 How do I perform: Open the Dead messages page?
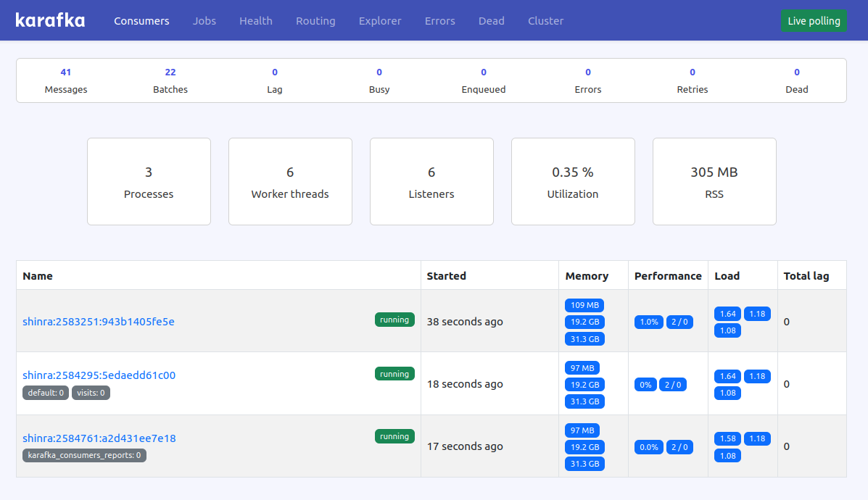491,20
